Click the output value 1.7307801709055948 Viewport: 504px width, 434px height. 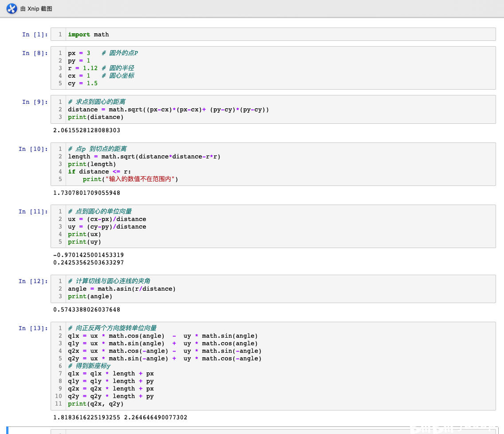coord(87,193)
